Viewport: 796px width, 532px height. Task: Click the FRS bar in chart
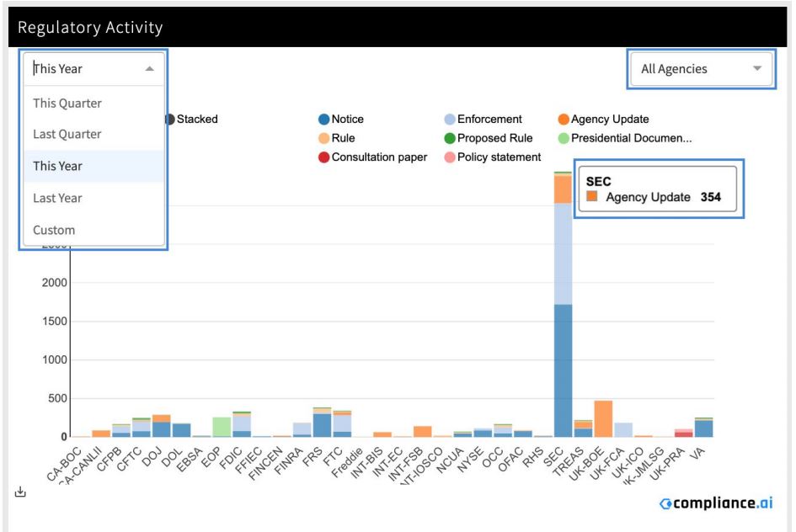pos(322,422)
